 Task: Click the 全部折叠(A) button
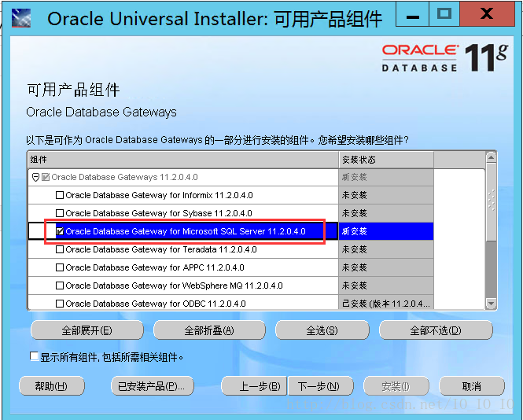tap(209, 330)
